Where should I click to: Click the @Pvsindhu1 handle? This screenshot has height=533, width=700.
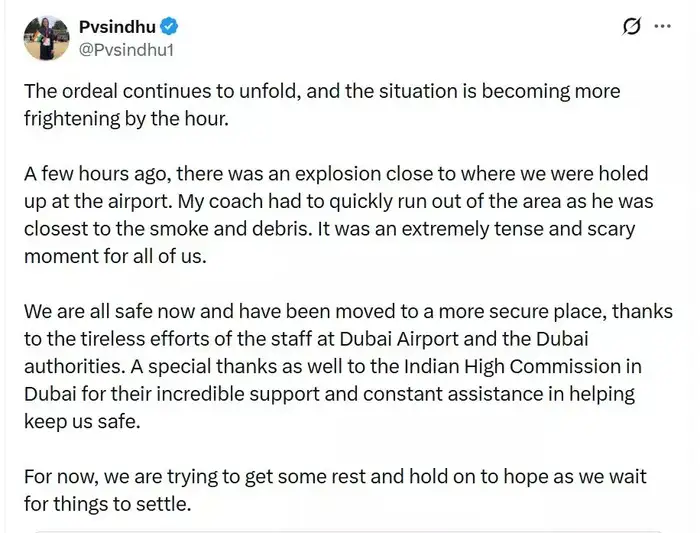click(x=119, y=48)
